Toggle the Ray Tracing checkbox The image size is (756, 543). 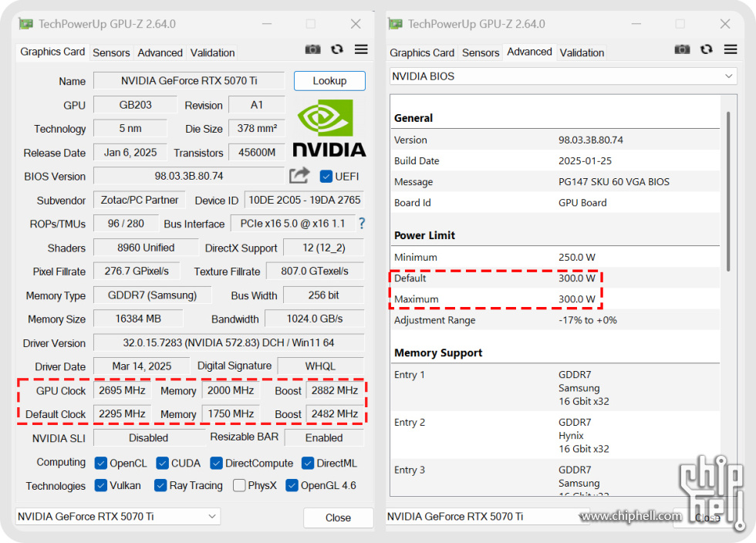point(160,485)
